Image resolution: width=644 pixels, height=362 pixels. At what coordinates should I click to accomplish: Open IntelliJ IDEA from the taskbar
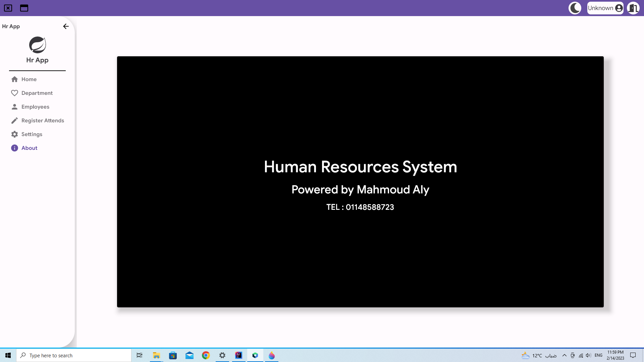click(x=238, y=355)
